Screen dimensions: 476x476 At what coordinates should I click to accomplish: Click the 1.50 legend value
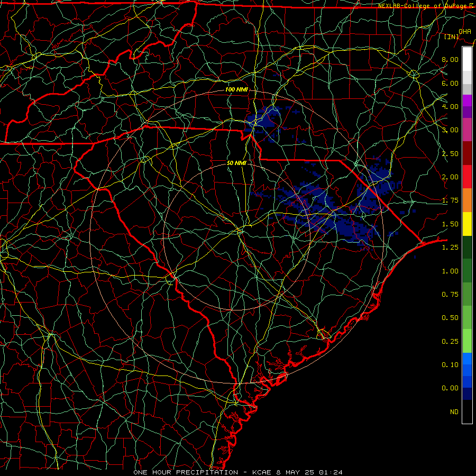pyautogui.click(x=450, y=224)
